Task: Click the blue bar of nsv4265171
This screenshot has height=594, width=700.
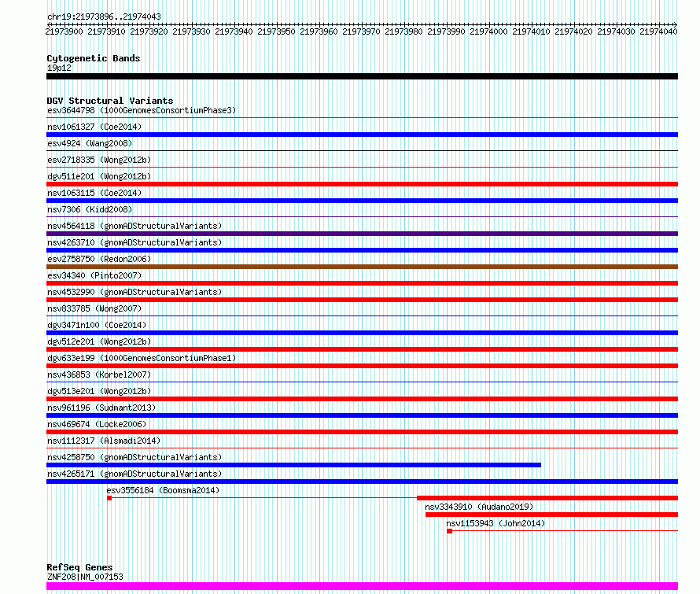Action: tap(362, 481)
